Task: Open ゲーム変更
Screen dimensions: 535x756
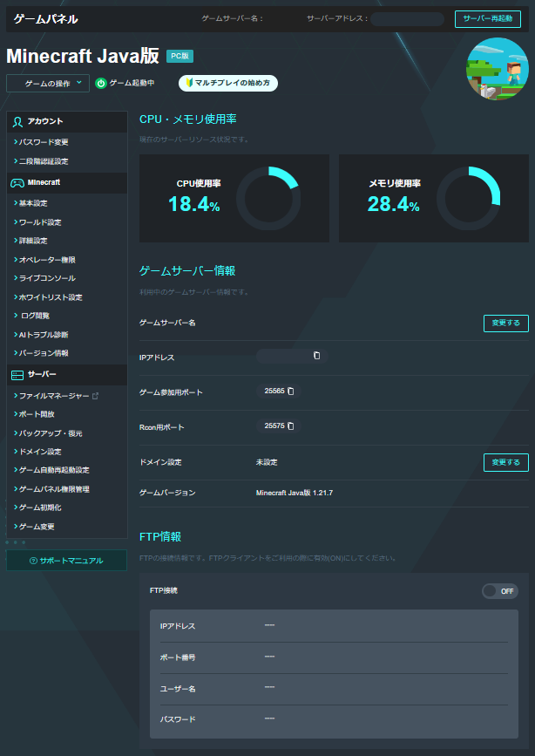Action: pos(36,527)
